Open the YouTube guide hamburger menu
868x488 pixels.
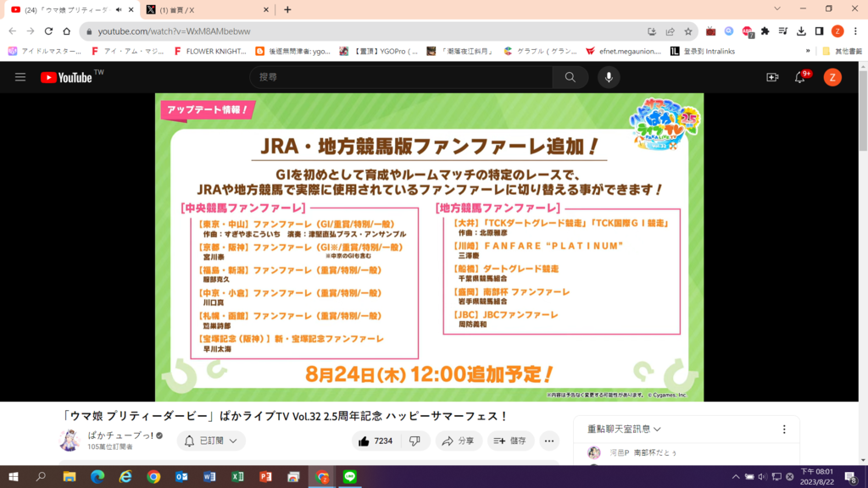tap(20, 77)
